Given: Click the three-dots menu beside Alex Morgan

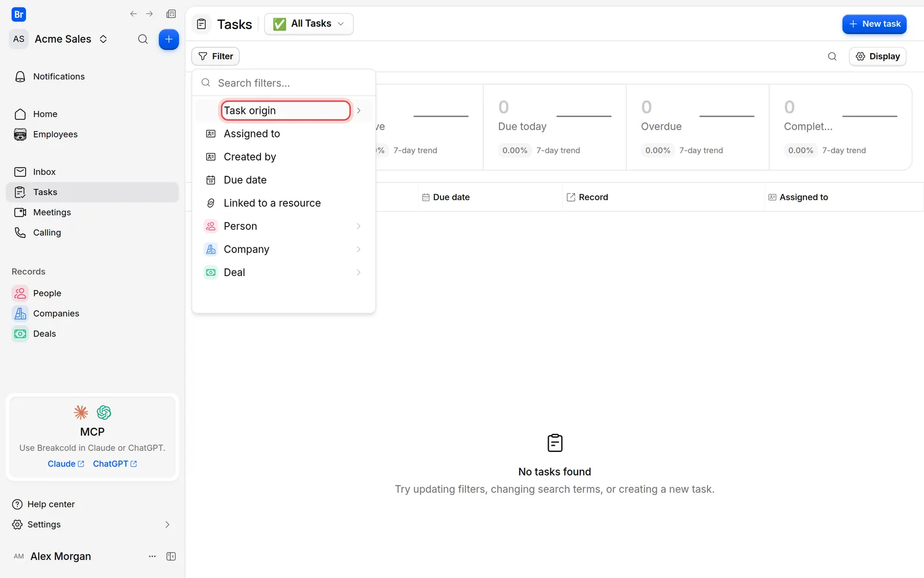Looking at the screenshot, I should [x=152, y=556].
